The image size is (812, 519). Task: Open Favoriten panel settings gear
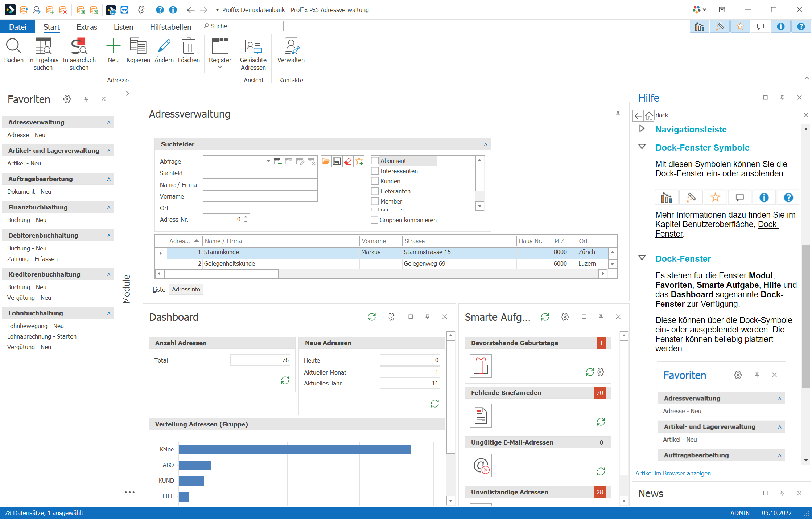point(67,99)
